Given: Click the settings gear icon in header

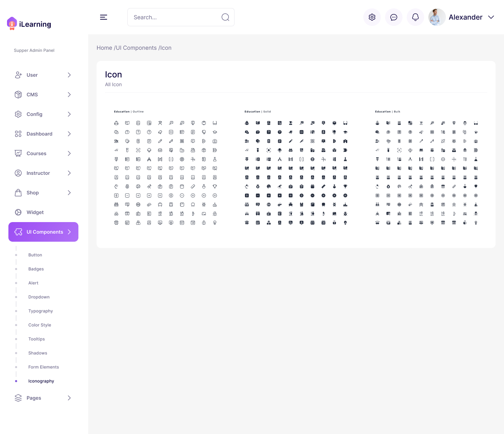Looking at the screenshot, I should pyautogui.click(x=372, y=17).
